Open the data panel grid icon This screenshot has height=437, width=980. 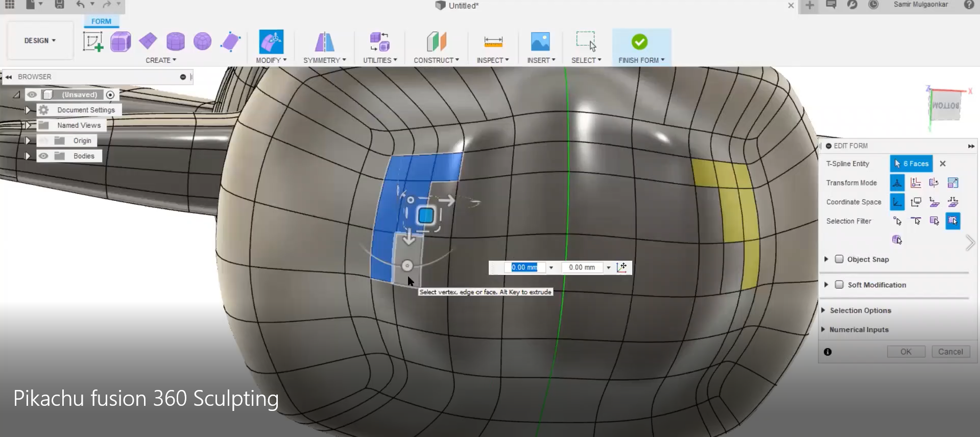pos(10,5)
